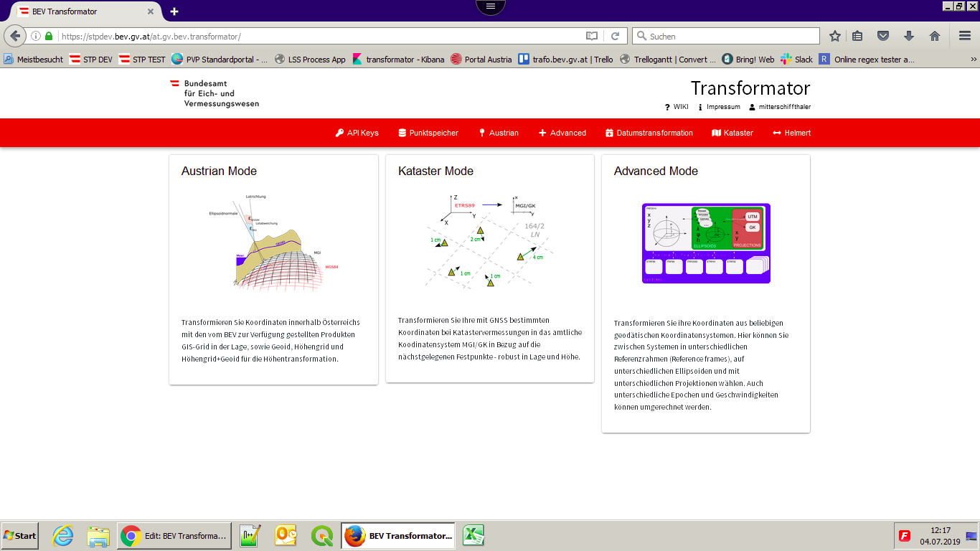Click the mitterschiffthaler user link
This screenshot has width=980, height=551.
click(x=780, y=107)
